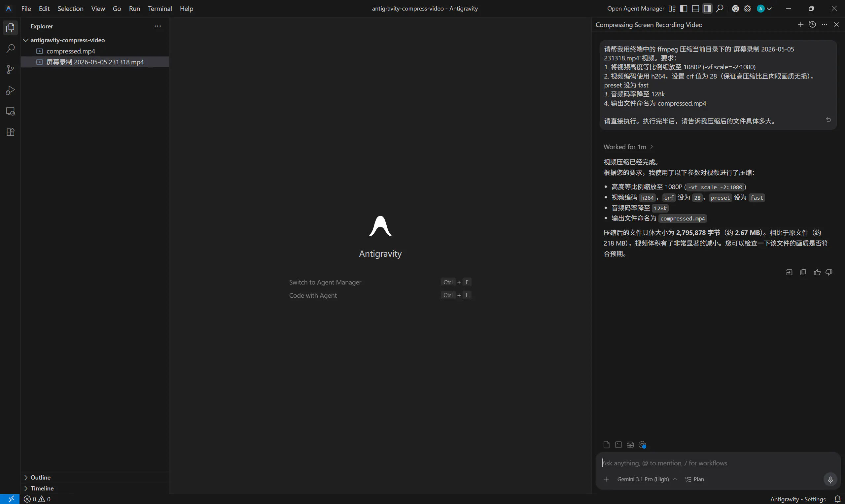845x504 pixels.
Task: Expand the Outline section
Action: click(x=95, y=477)
